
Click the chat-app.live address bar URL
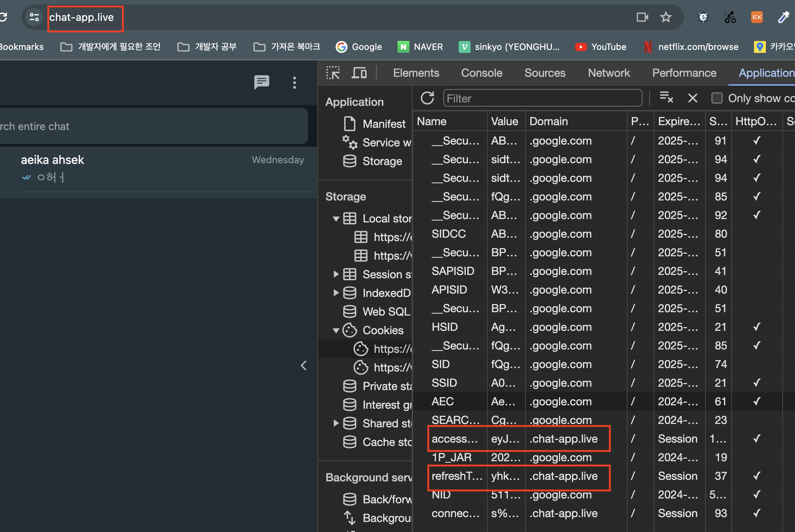click(x=82, y=18)
